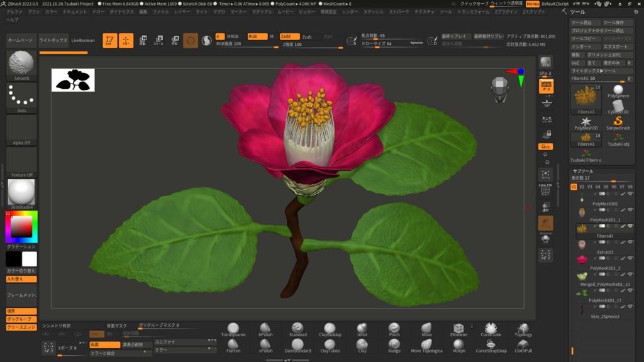Click the Gizmo 3D sphere icon

pyautogui.click(x=191, y=40)
